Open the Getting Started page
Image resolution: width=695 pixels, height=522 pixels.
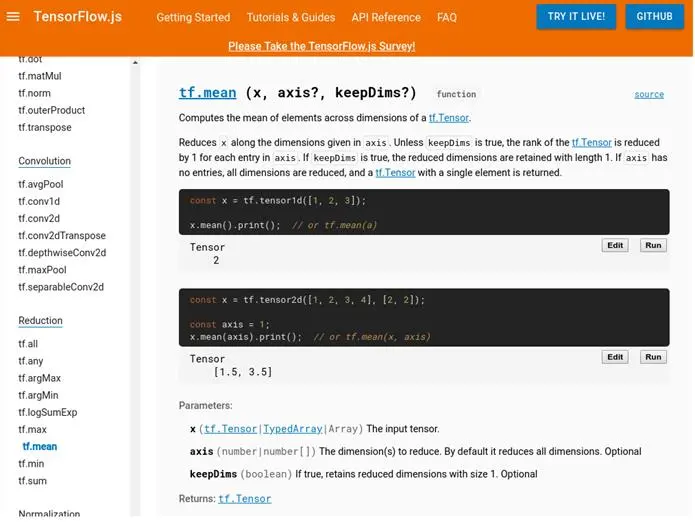tap(193, 17)
